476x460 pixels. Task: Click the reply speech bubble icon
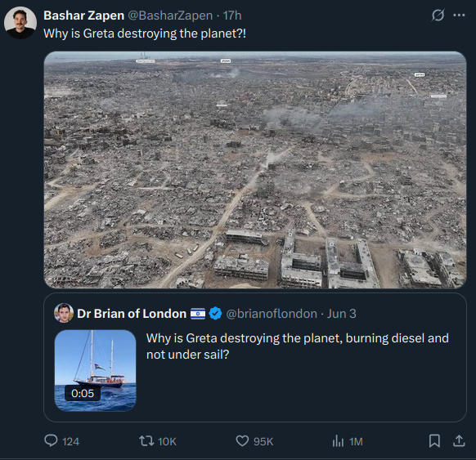pyautogui.click(x=51, y=440)
